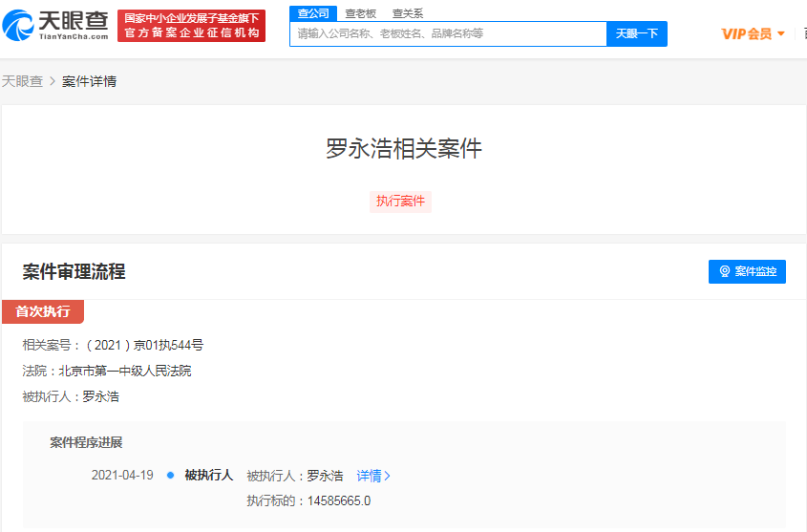
Task: Click the blue timeline dot beside 被执行人
Action: point(170,476)
